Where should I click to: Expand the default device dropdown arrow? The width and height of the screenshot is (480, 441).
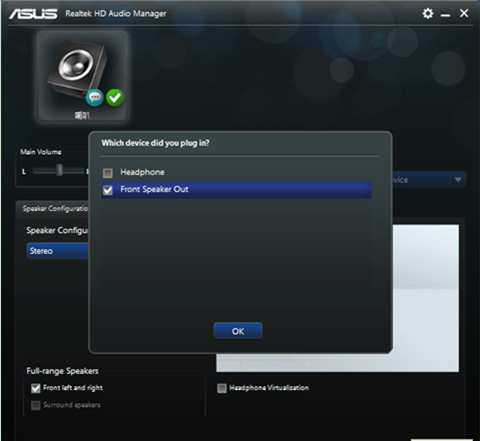pyautogui.click(x=458, y=180)
